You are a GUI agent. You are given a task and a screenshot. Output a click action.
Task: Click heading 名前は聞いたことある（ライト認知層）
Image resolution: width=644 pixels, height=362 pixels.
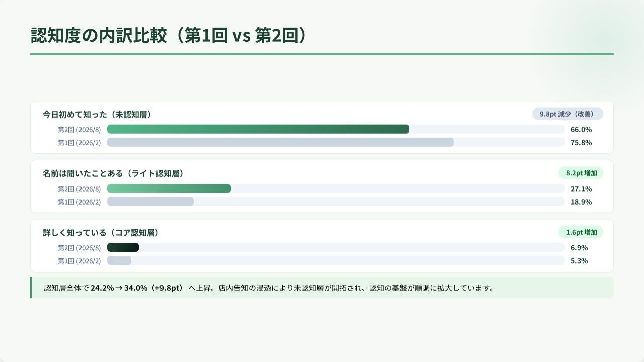(x=113, y=173)
